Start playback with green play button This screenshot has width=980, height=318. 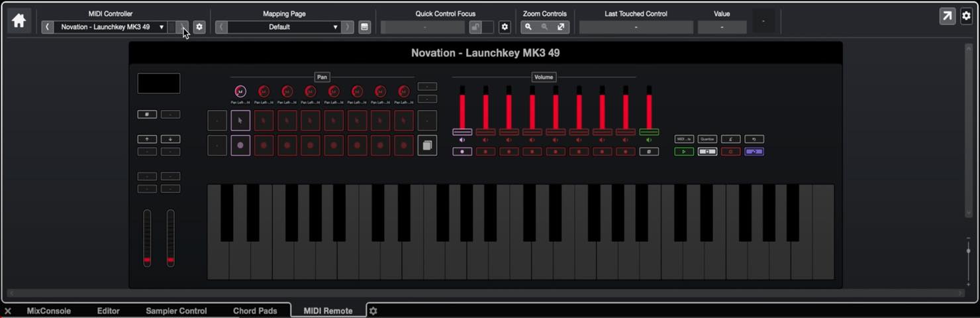[684, 152]
